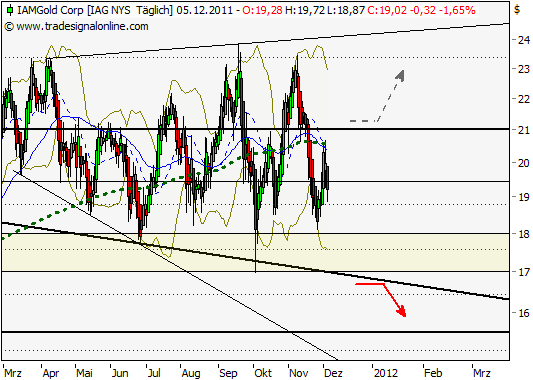Click the price label 18 on axis
This screenshot has width=533, height=380.
coord(523,234)
